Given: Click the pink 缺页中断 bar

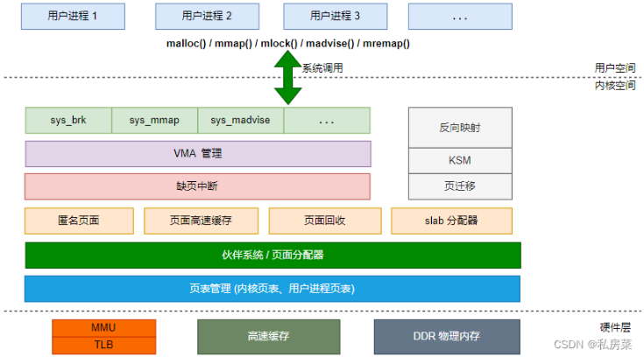Looking at the screenshot, I should (197, 186).
